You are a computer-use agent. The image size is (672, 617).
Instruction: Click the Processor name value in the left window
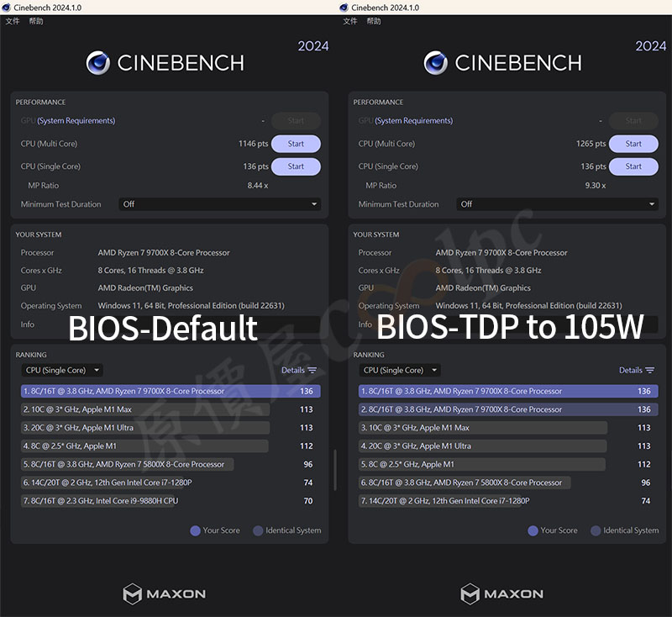click(x=164, y=253)
